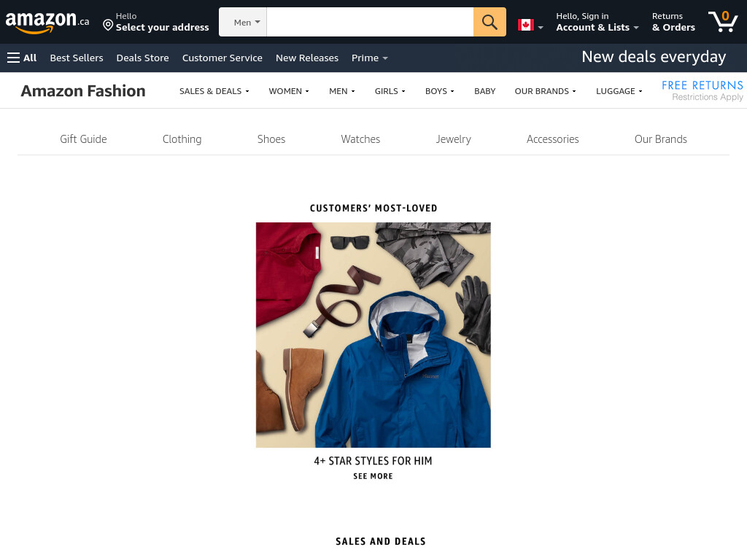Select the Gift Guide tab
The height and width of the screenshot is (560, 747).
point(83,139)
